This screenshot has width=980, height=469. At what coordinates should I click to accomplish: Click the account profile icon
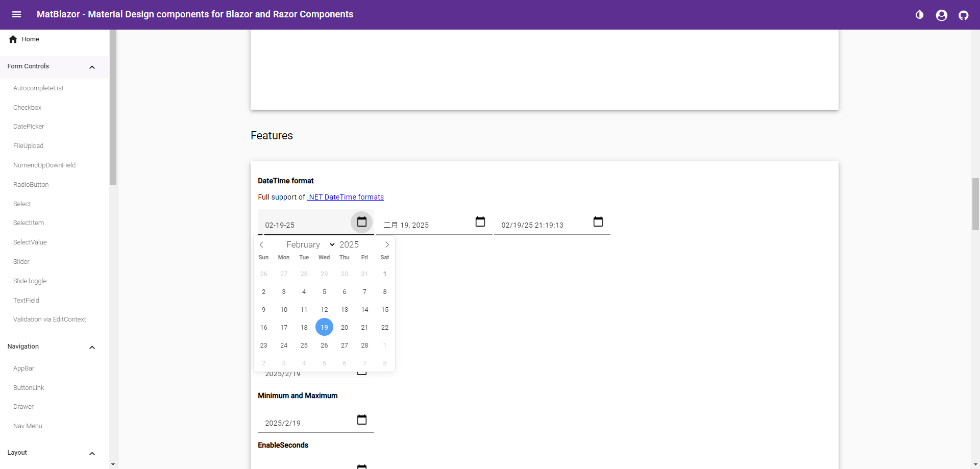point(941,15)
